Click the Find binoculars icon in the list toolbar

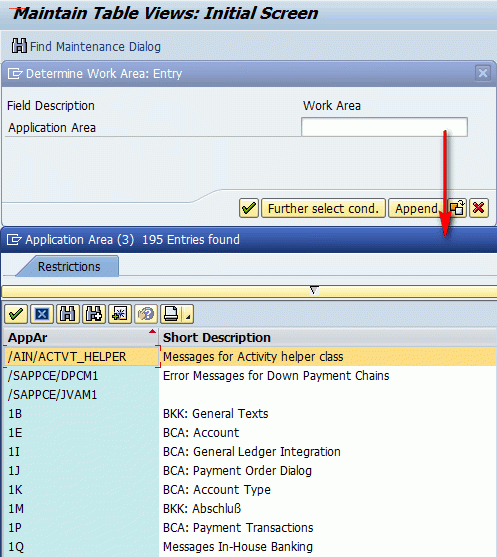tap(68, 314)
